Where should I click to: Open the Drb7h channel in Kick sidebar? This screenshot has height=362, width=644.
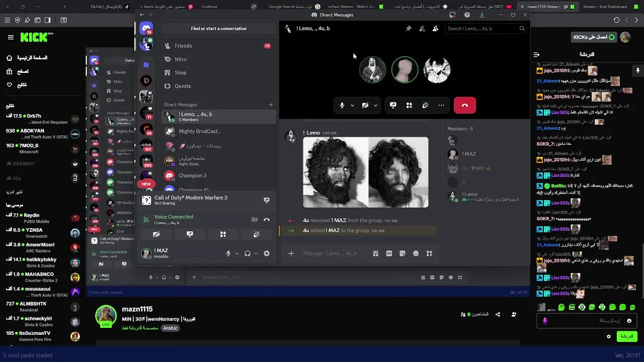tap(43, 119)
